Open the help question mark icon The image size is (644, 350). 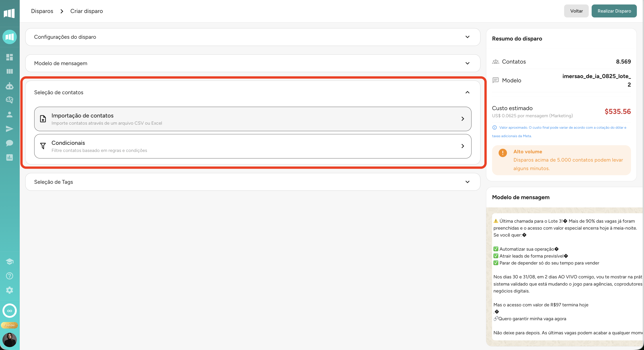click(9, 276)
